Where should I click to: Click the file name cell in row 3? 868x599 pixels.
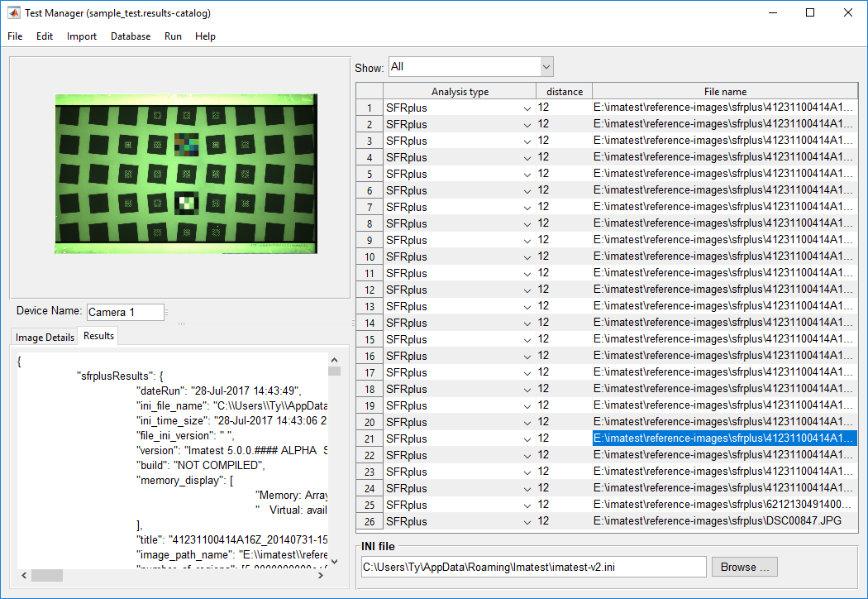pyautogui.click(x=725, y=140)
